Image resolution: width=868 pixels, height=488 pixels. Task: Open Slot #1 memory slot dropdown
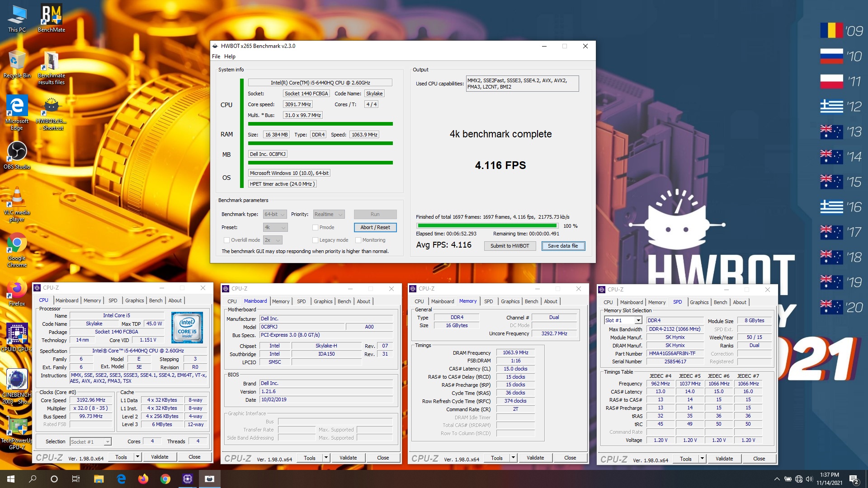623,320
